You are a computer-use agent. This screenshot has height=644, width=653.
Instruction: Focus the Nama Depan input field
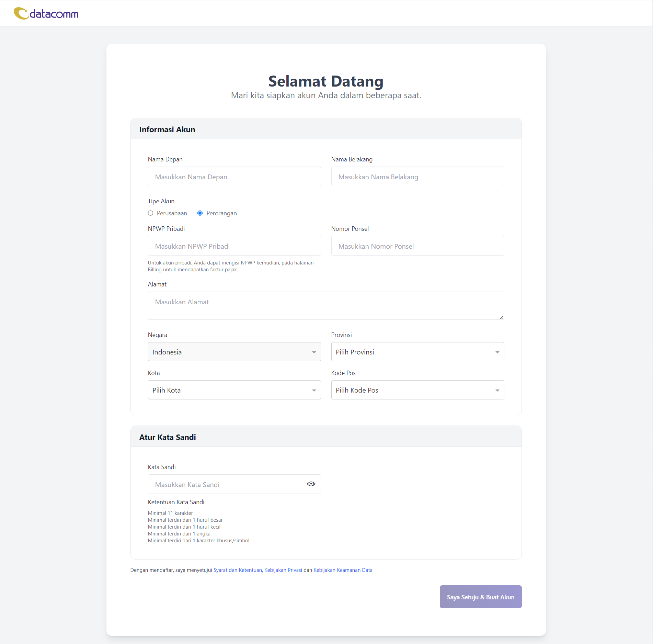[234, 177]
